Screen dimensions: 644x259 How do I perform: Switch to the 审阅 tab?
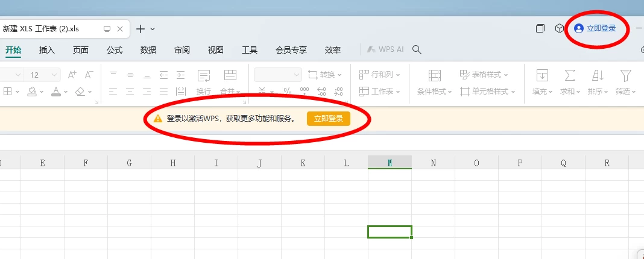182,50
